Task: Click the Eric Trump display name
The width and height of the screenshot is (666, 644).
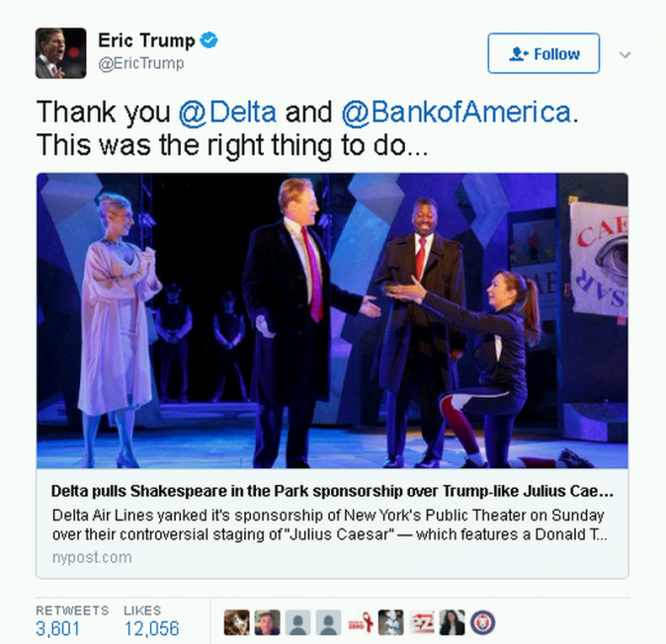Action: tap(146, 40)
